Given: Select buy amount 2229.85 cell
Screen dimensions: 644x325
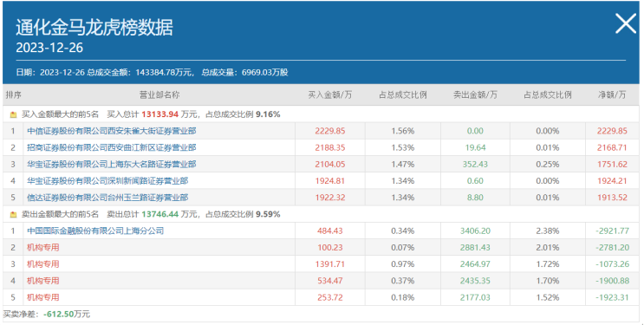Looking at the screenshot, I should pos(330,131).
